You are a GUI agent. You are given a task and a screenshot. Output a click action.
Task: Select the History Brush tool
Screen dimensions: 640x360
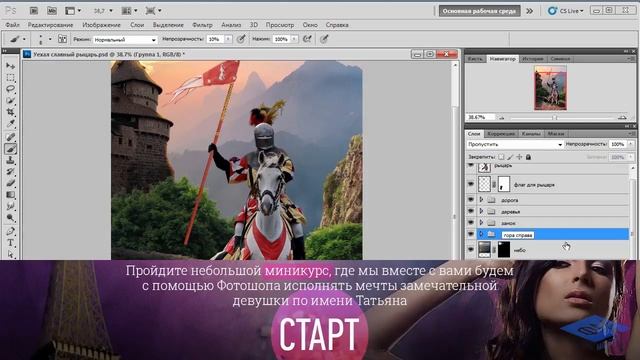click(11, 172)
